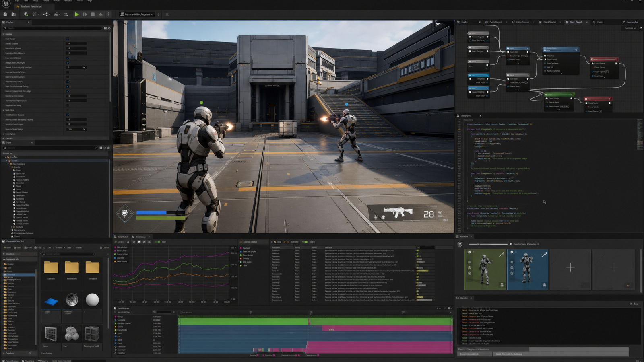Click the circular avatar icon in the character panel
The width and height of the screenshot is (644, 362).
(x=460, y=244)
